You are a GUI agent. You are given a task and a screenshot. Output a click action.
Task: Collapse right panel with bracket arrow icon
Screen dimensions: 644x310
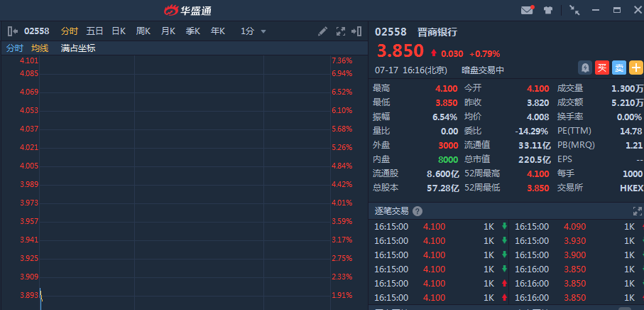(x=356, y=31)
